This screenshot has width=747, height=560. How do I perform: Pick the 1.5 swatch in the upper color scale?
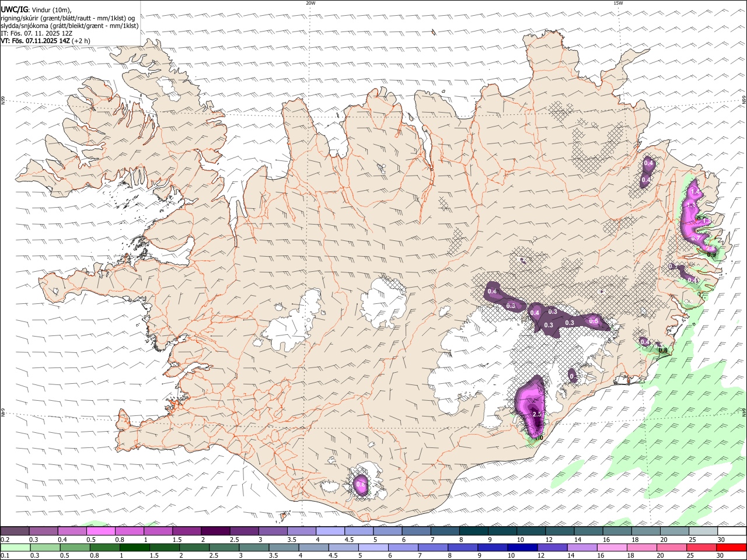click(187, 531)
